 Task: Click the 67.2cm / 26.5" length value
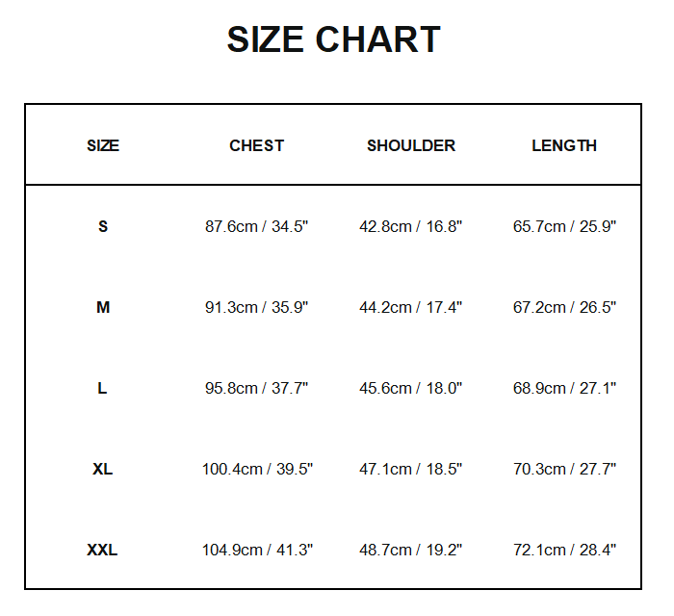564,308
